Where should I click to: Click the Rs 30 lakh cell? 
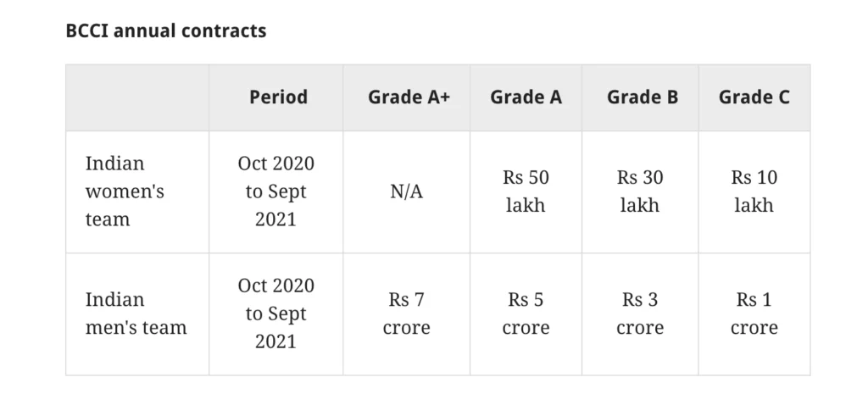click(640, 191)
